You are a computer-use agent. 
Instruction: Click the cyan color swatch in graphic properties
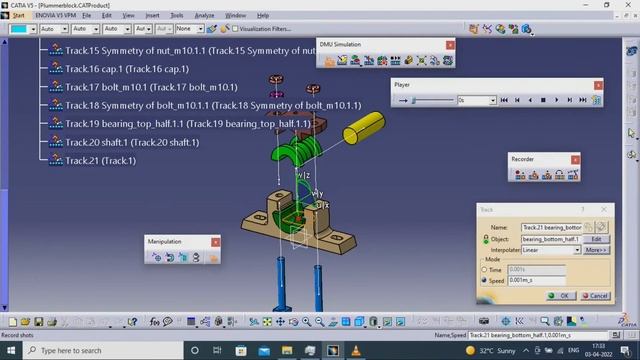[x=19, y=29]
